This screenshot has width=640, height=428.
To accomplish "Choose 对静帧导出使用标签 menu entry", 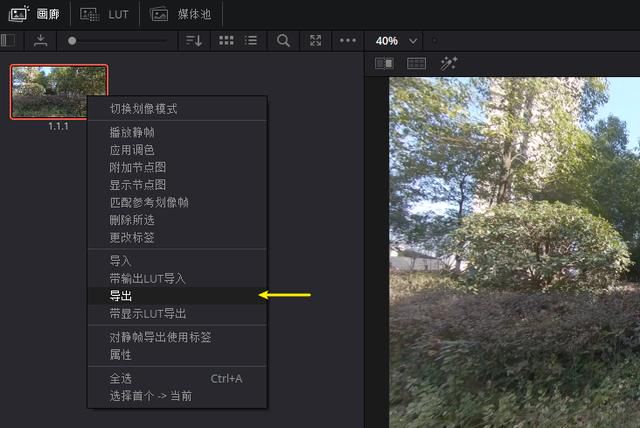I will click(178, 337).
